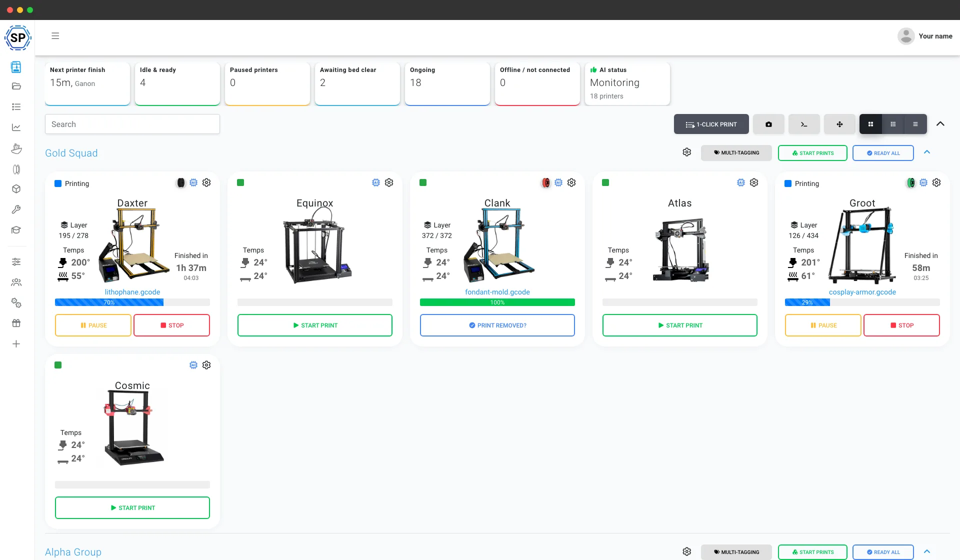Open the Next printer finish card
This screenshot has width=960, height=560.
[x=87, y=83]
